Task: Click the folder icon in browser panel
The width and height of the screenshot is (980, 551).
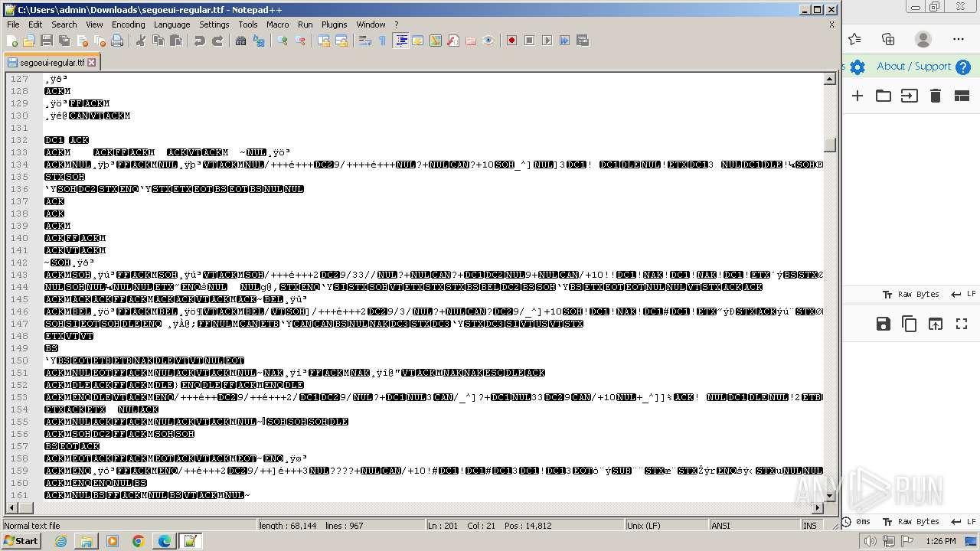Action: click(x=884, y=96)
